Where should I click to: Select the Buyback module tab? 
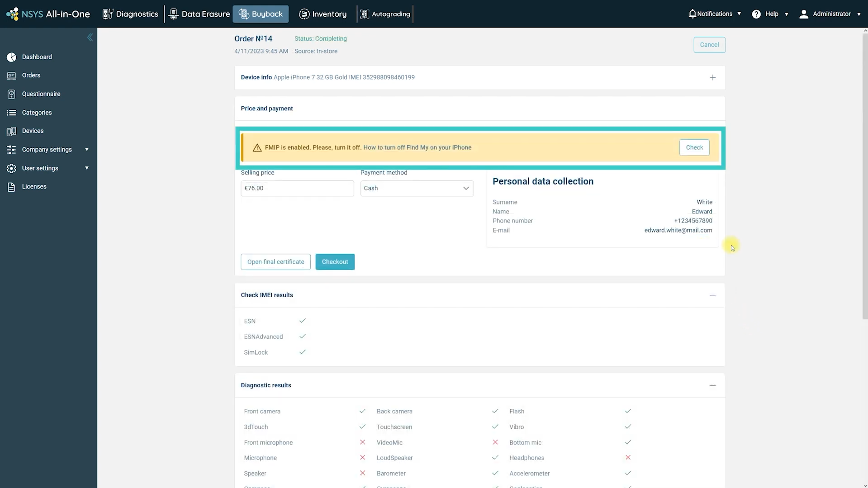coord(261,14)
